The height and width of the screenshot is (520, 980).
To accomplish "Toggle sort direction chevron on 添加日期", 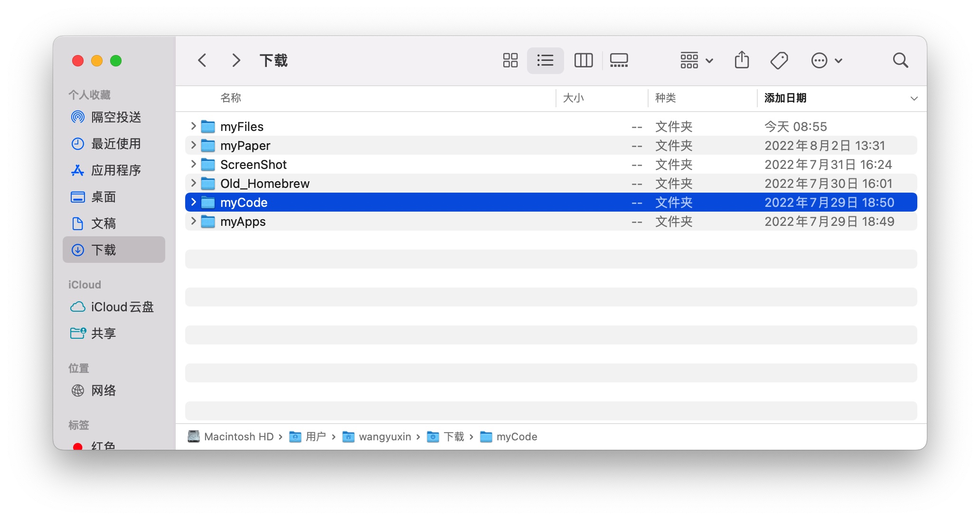I will [914, 99].
